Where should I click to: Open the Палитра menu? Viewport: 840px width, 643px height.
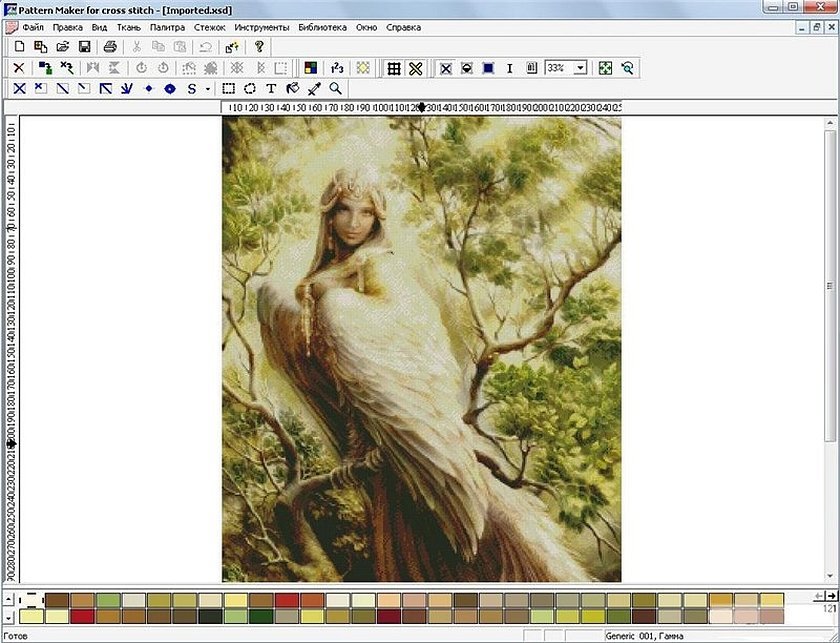(167, 27)
